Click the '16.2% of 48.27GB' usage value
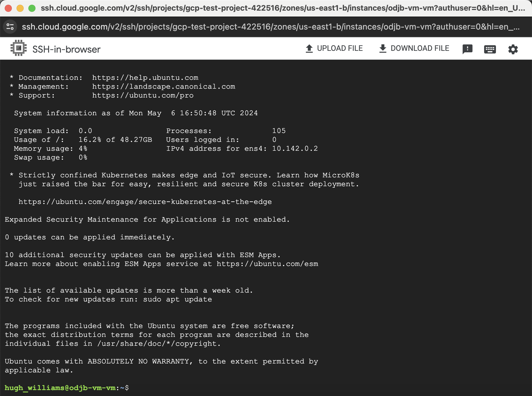This screenshot has height=396, width=532. (115, 140)
